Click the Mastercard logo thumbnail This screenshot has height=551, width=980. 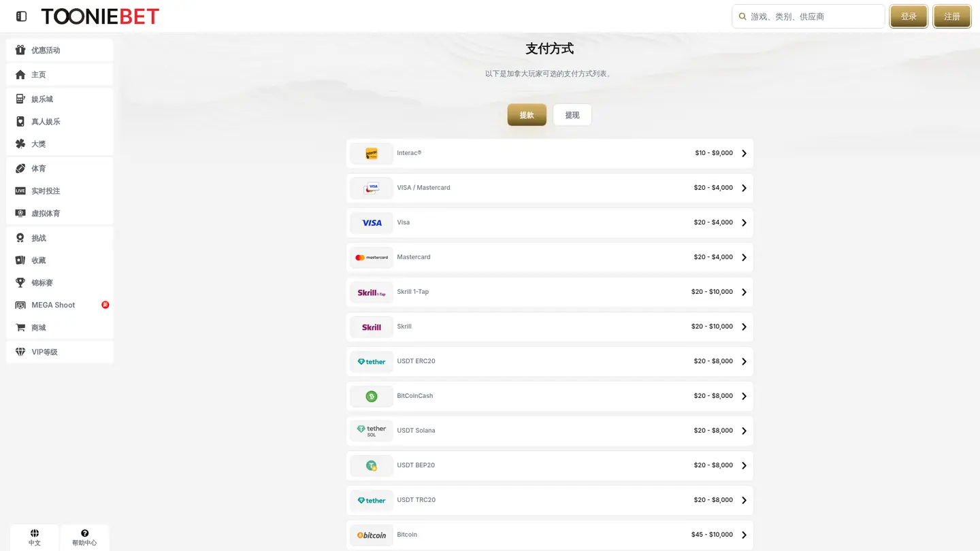[x=372, y=257]
